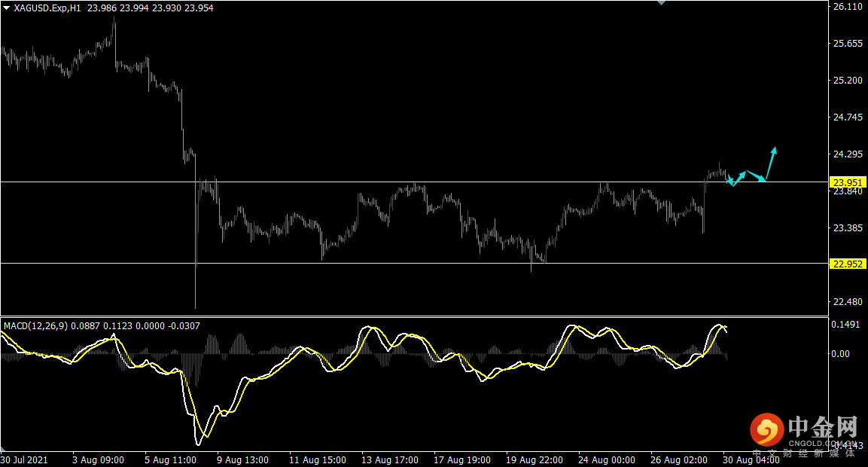Select the tall cyan upward arrow
Image resolution: width=868 pixels, height=467 pixels.
771,163
